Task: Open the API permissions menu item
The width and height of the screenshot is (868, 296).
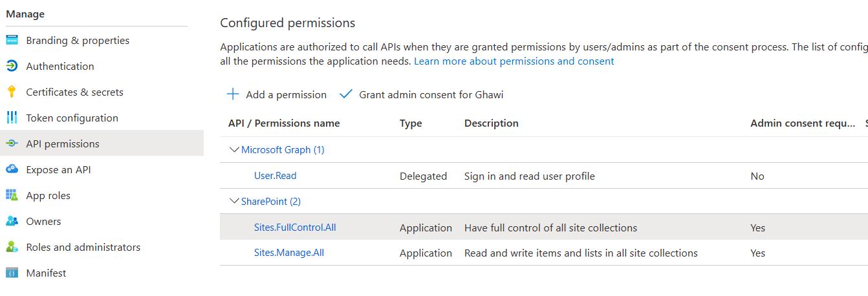Action: click(x=63, y=143)
